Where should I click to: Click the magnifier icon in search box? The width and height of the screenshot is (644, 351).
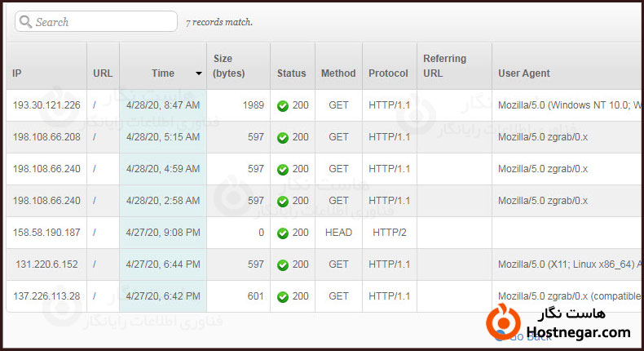tap(25, 22)
